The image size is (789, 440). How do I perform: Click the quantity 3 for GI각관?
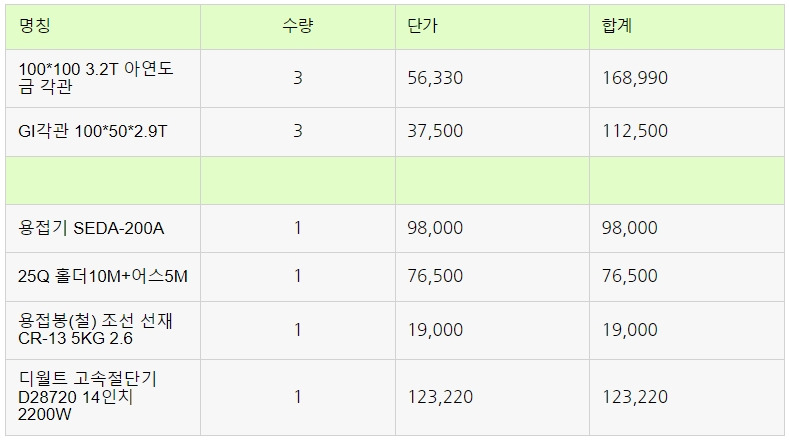coord(298,131)
